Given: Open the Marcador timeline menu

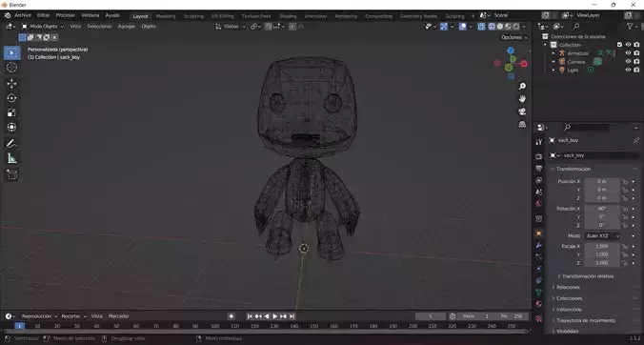Looking at the screenshot, I should point(119,316).
